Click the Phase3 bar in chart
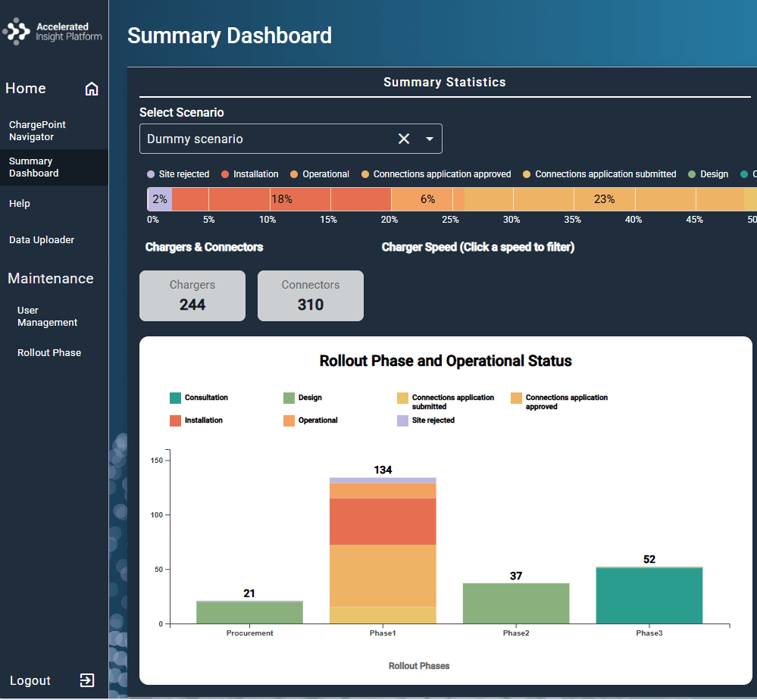The height and width of the screenshot is (700, 757). pos(649,595)
